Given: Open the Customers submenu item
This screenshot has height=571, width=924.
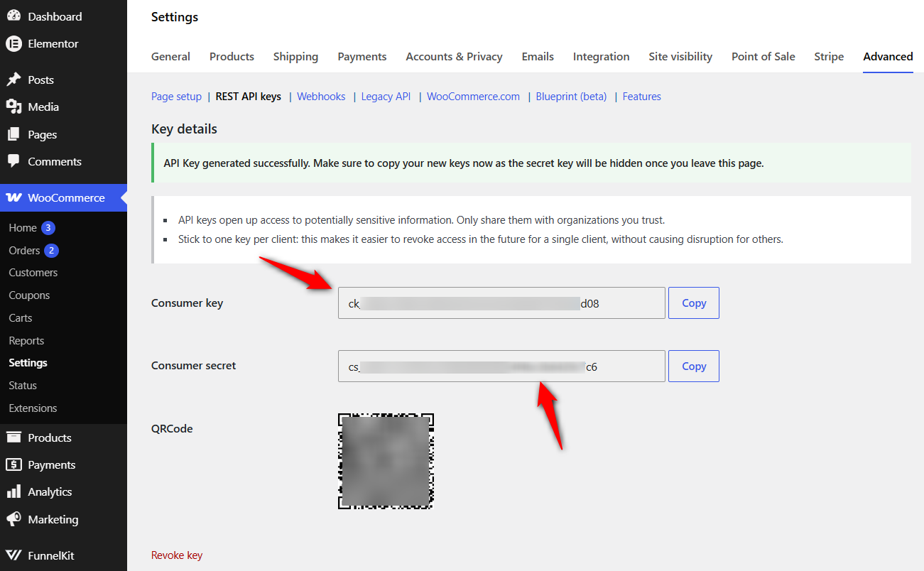Looking at the screenshot, I should click(x=33, y=273).
